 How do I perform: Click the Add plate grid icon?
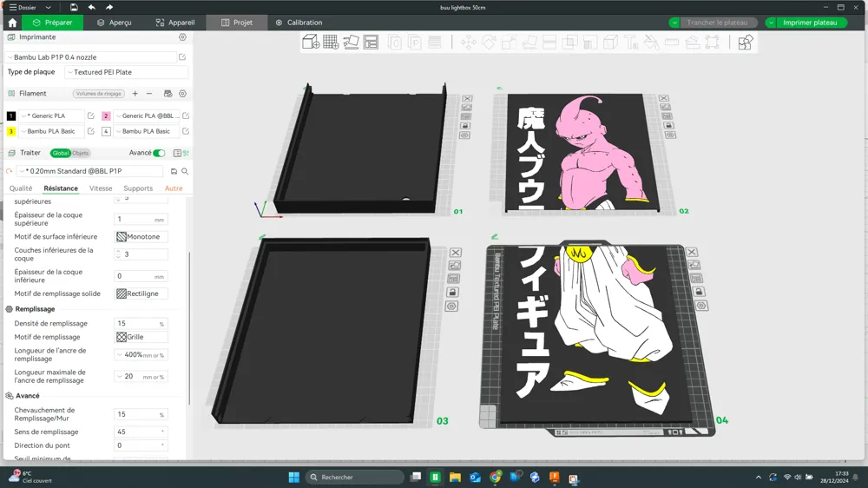click(x=331, y=42)
